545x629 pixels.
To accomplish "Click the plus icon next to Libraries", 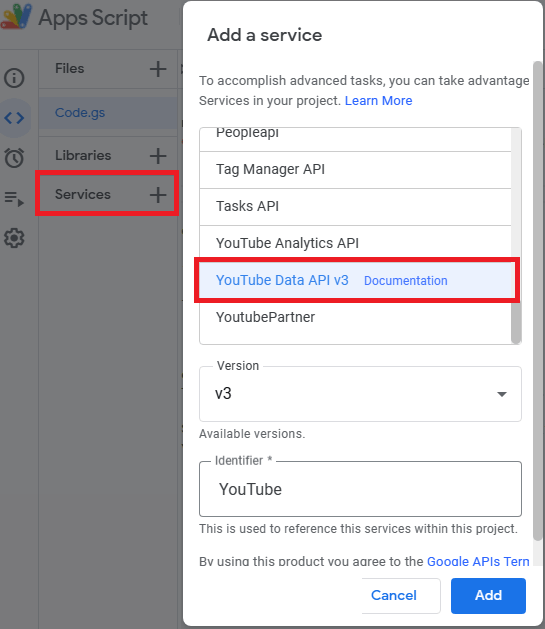I will point(158,156).
